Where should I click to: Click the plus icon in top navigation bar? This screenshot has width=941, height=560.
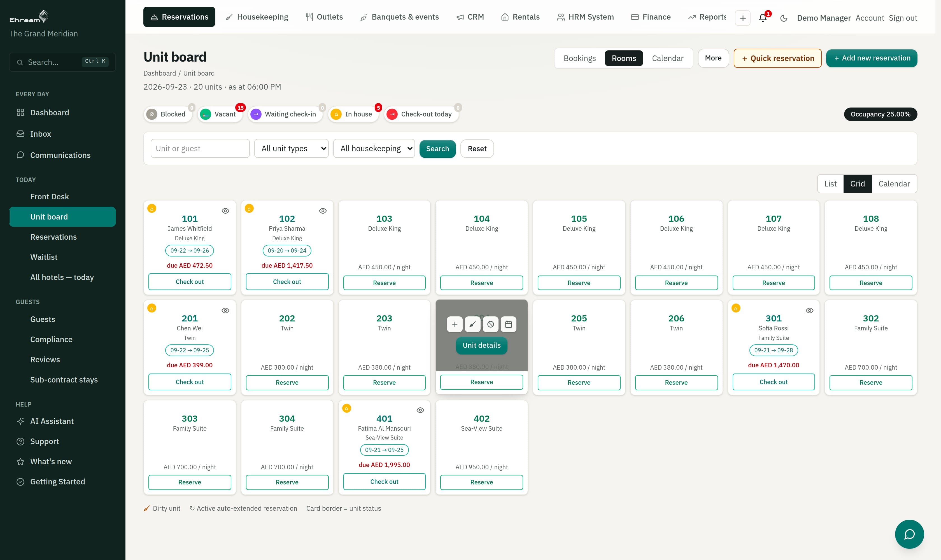[742, 18]
